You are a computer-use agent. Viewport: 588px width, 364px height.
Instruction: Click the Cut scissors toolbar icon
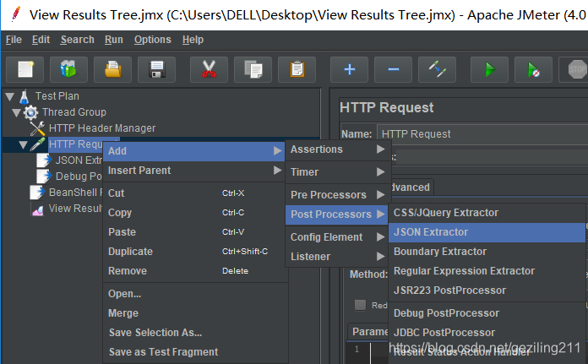209,69
